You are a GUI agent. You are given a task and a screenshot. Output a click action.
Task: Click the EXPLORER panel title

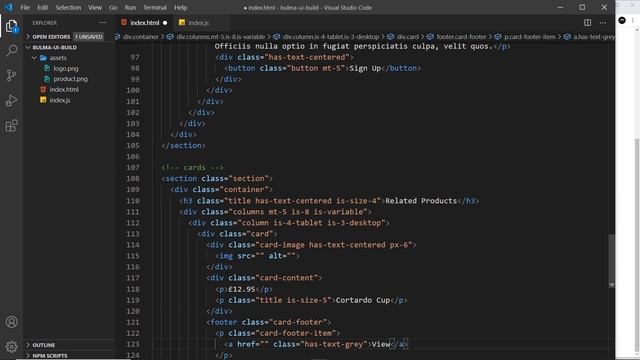click(x=44, y=23)
